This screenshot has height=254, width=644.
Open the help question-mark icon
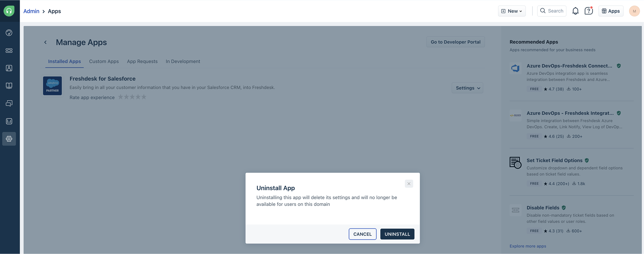(589, 11)
